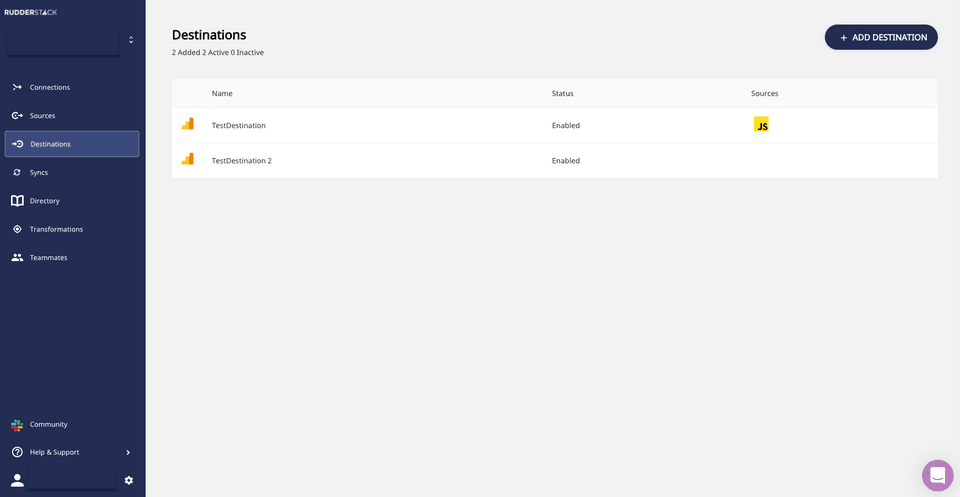Open the TestDestination name link
The width and height of the screenshot is (960, 497).
coord(239,126)
